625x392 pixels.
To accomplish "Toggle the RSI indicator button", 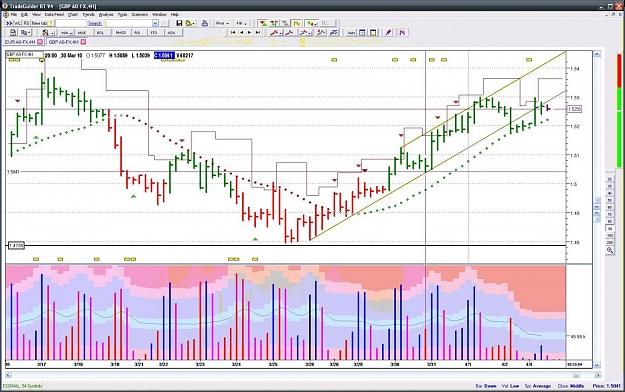I will [138, 33].
